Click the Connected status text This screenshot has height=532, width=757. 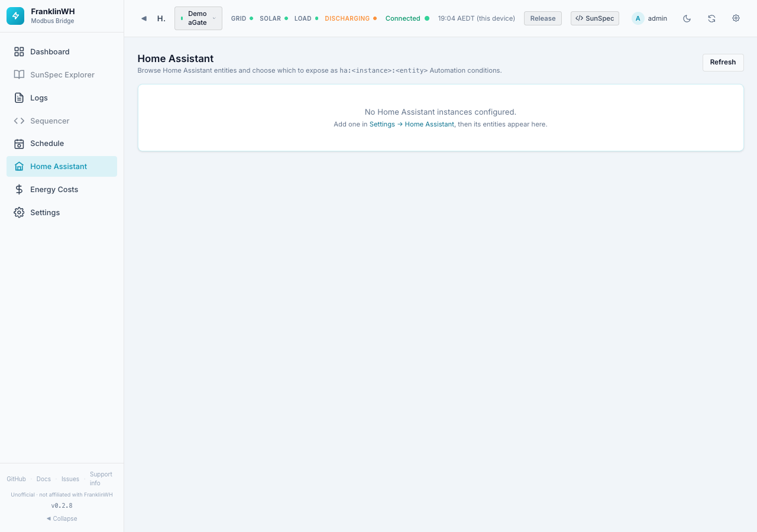(x=403, y=18)
